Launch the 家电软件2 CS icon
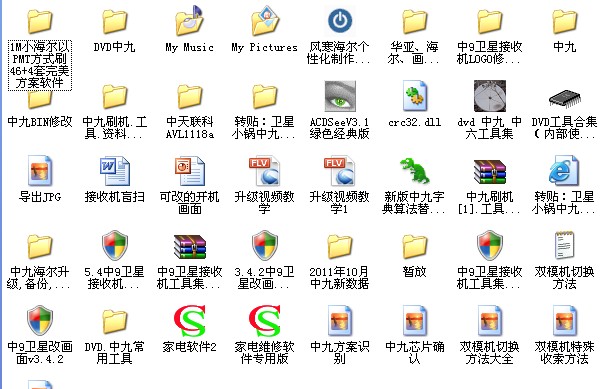 pyautogui.click(x=190, y=321)
